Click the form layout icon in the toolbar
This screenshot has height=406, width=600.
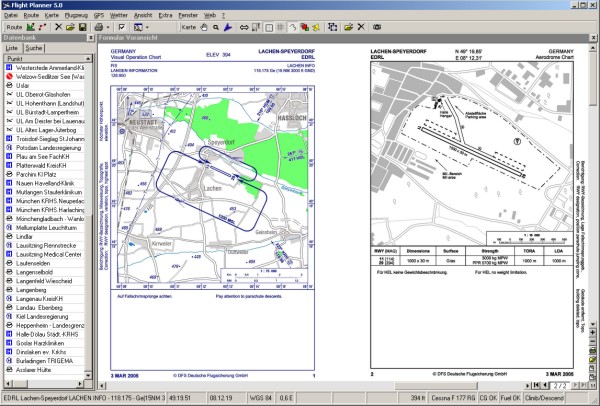click(x=138, y=27)
